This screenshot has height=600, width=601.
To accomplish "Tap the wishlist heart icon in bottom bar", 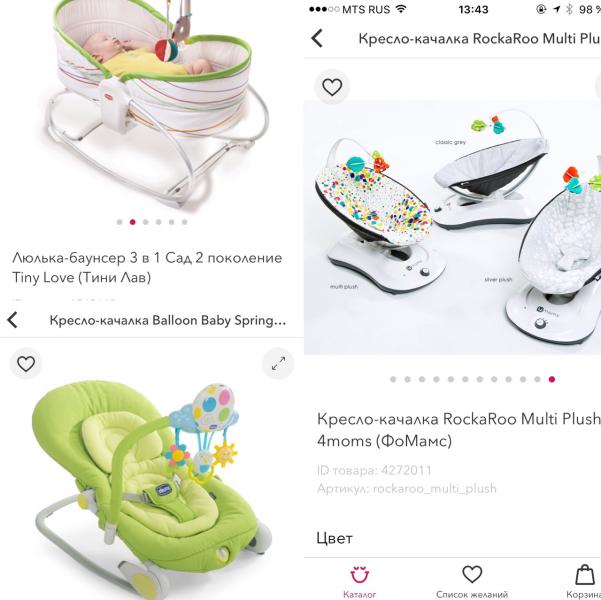I will point(472,574).
